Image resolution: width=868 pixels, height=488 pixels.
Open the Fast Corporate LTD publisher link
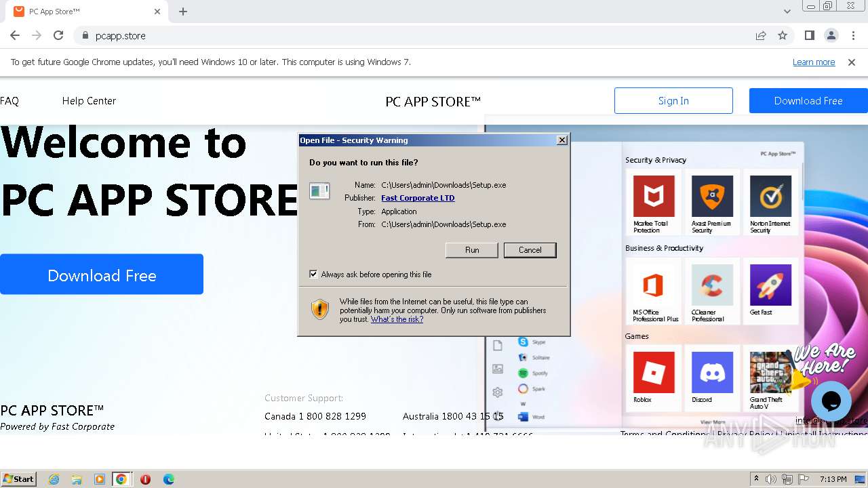[x=418, y=198]
